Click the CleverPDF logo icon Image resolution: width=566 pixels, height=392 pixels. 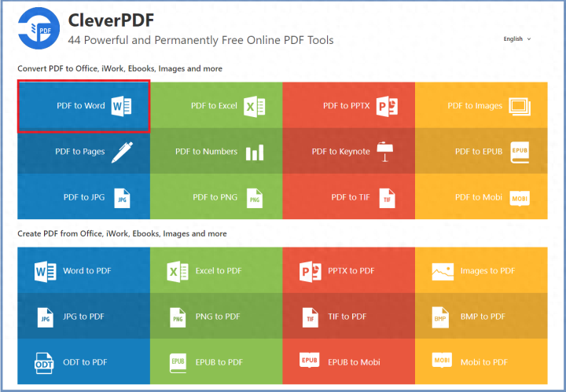point(39,28)
